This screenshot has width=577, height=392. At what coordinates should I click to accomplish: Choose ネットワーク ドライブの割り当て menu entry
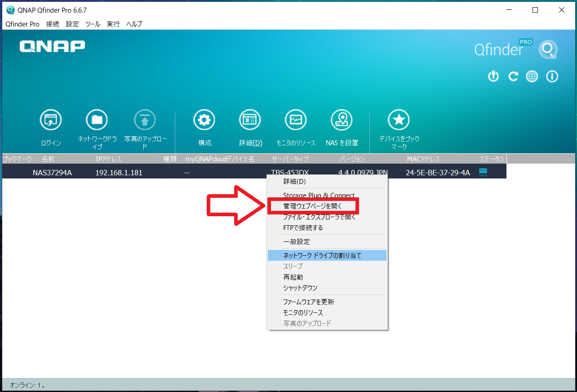(x=327, y=255)
